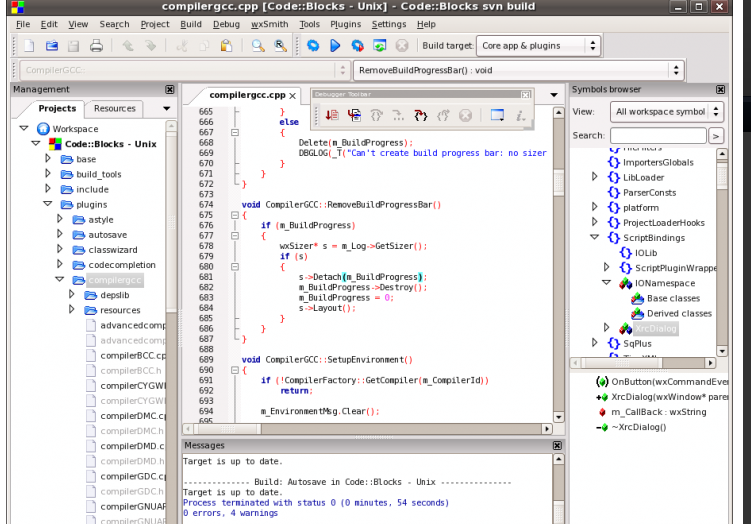The width and height of the screenshot is (751, 524).
Task: Collapse the plugins folder
Action: coord(47,204)
